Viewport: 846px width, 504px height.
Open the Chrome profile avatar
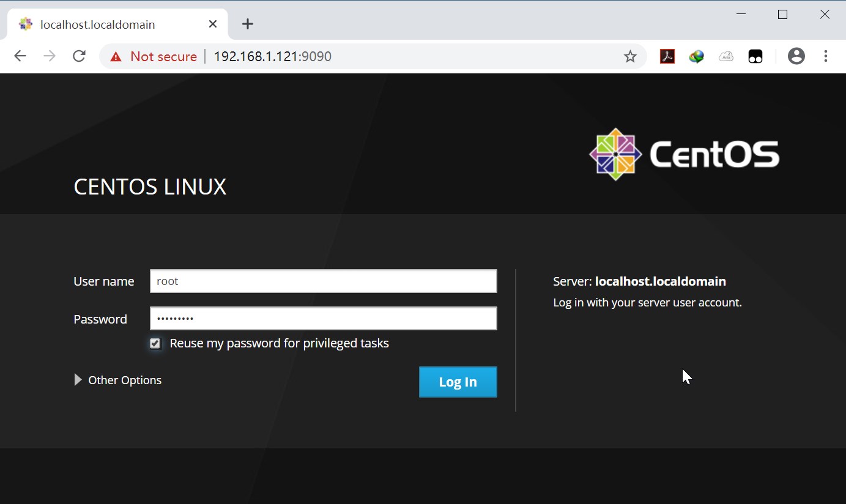pyautogui.click(x=796, y=56)
